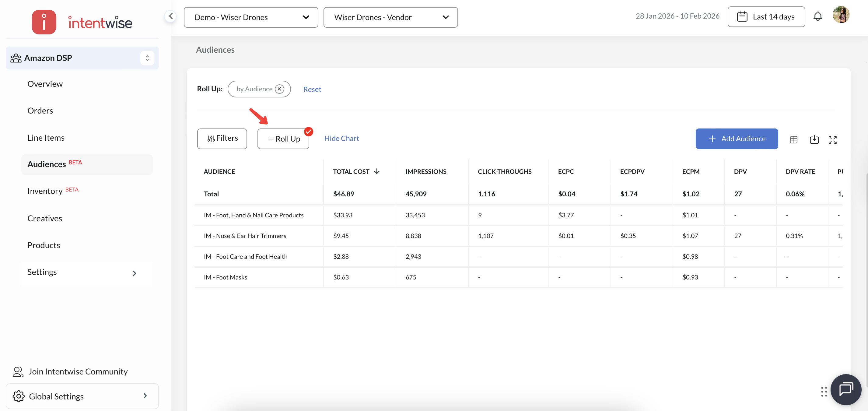The height and width of the screenshot is (411, 868).
Task: Open the Wiser Drones - Vendor dropdown
Action: point(390,17)
